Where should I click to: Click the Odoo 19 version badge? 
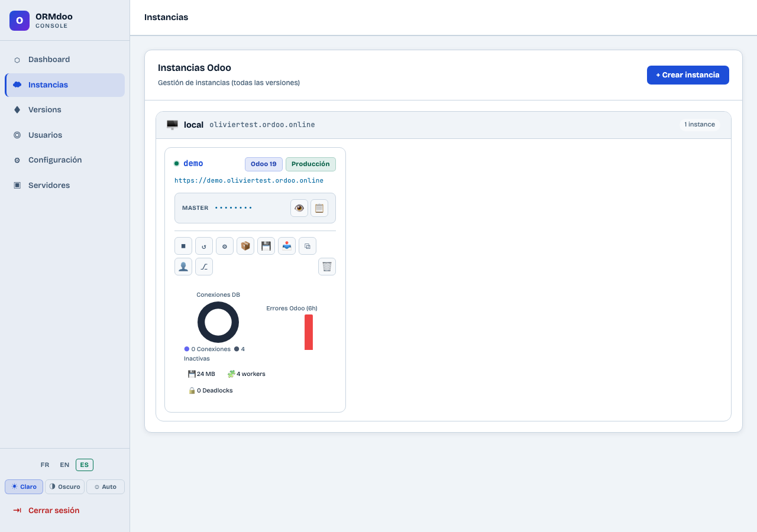click(x=264, y=164)
